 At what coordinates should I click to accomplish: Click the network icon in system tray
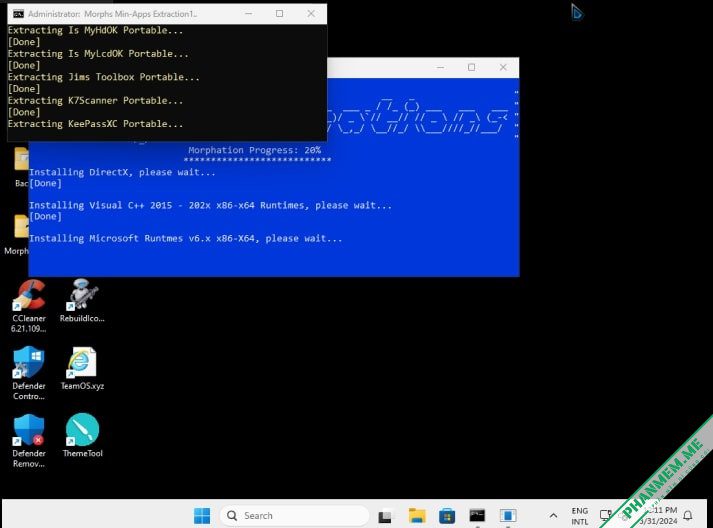tap(606, 515)
